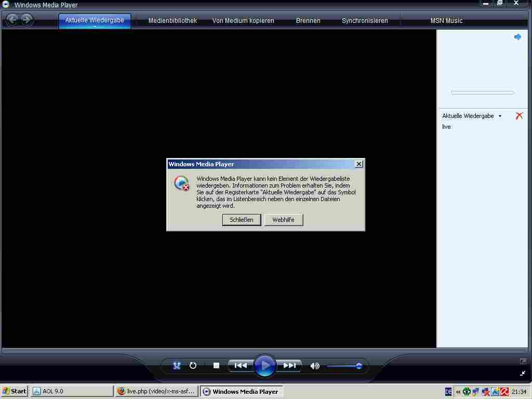Screen dimensions: 532x399
Task: Click the Windows Media Player title icon
Action: pyautogui.click(x=6, y=4)
